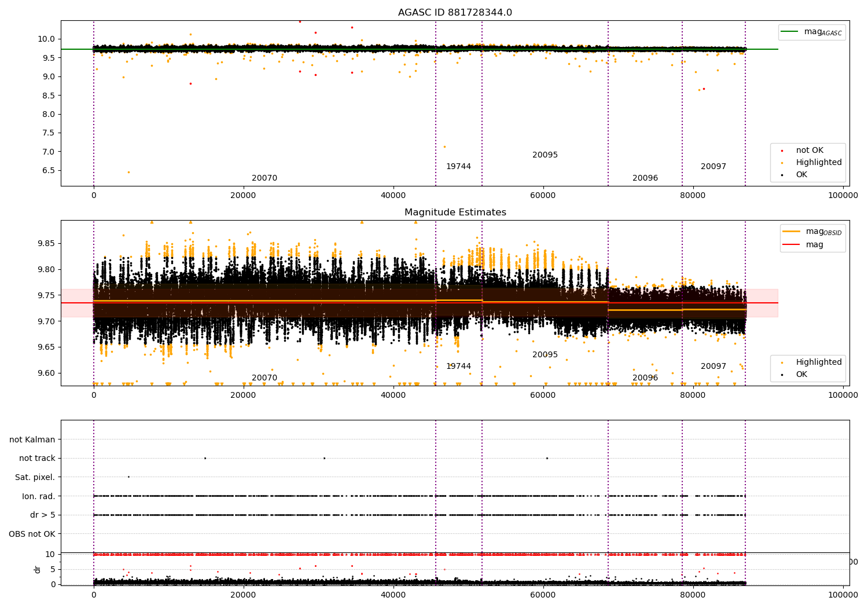
Task: Click '20070' label in Magnitude Estimates plot
Action: [x=264, y=378]
